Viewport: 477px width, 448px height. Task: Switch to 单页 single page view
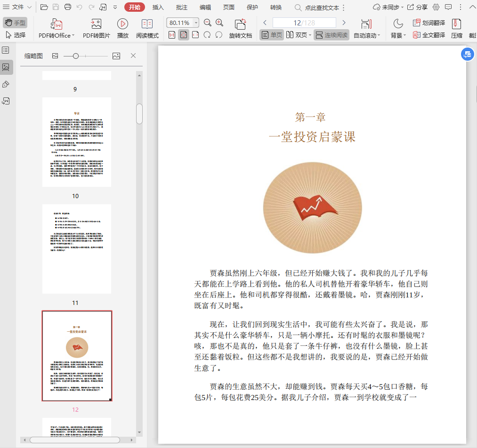(272, 35)
